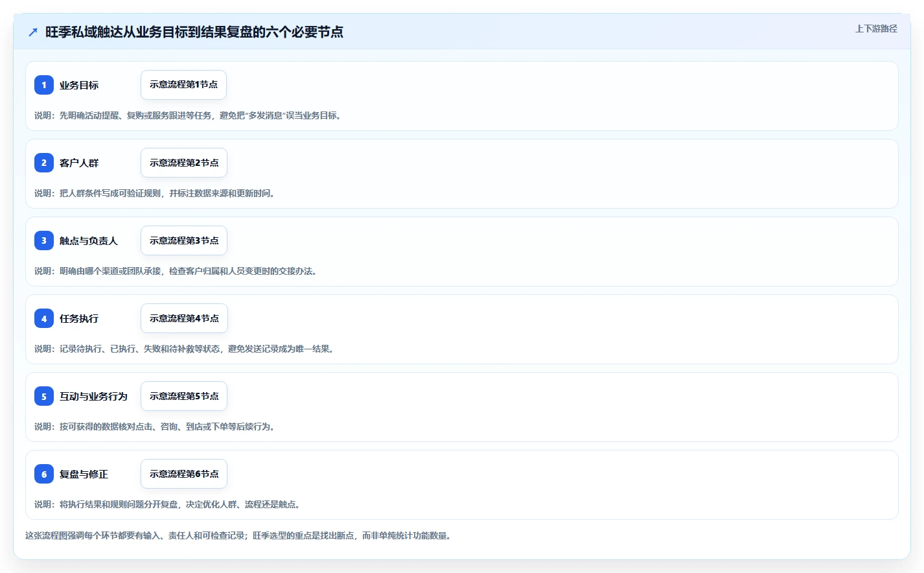Screen dimensions: 924x573
Task: Click the description starting 先明确活动提醒
Action: pos(189,115)
